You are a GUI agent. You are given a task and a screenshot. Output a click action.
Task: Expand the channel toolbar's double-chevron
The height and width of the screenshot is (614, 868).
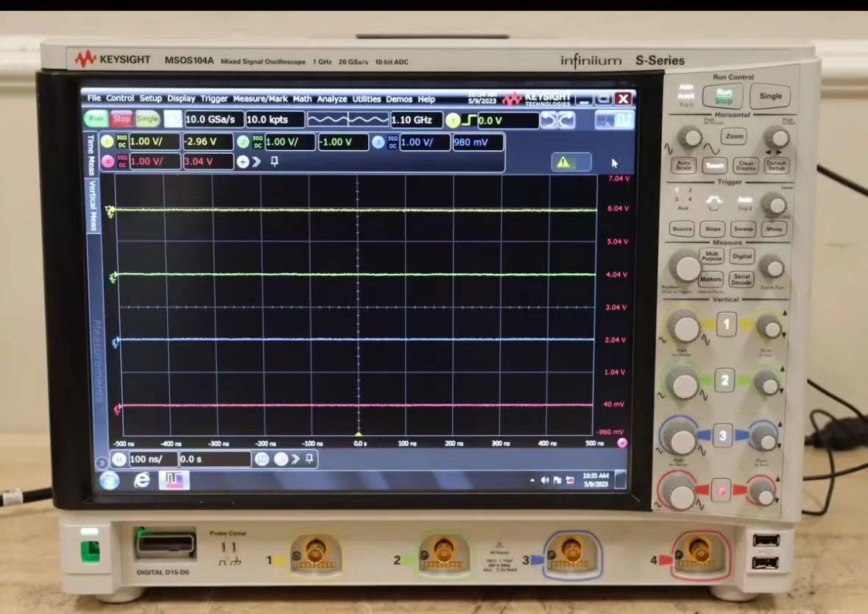[256, 162]
